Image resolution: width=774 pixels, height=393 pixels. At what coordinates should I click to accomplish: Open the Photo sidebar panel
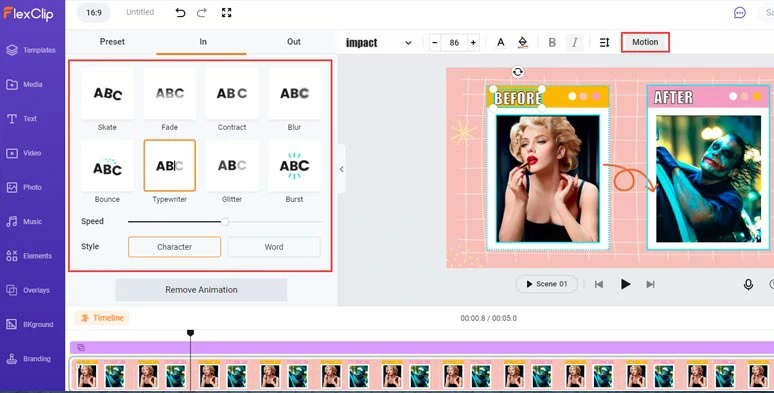24,187
